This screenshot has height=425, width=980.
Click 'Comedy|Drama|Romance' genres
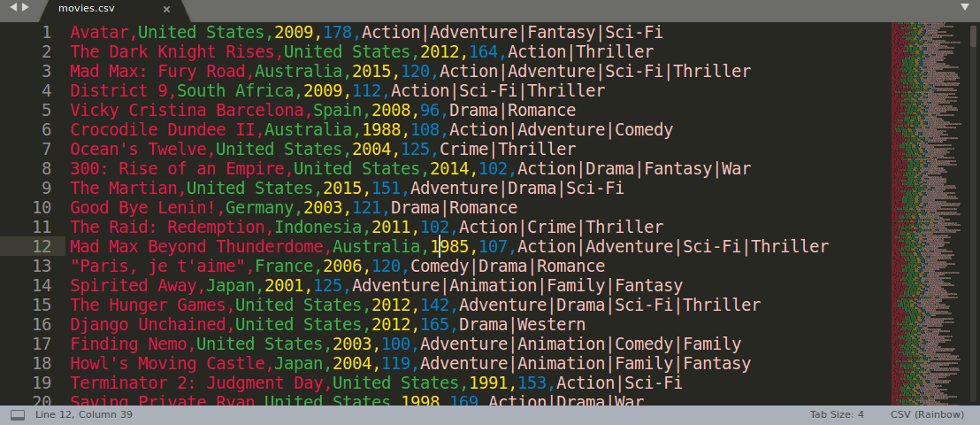(508, 266)
